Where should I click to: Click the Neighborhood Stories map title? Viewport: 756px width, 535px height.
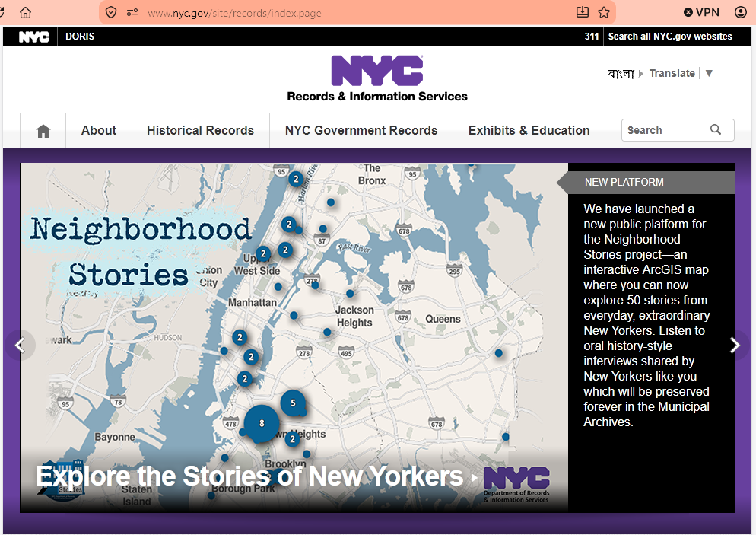140,253
